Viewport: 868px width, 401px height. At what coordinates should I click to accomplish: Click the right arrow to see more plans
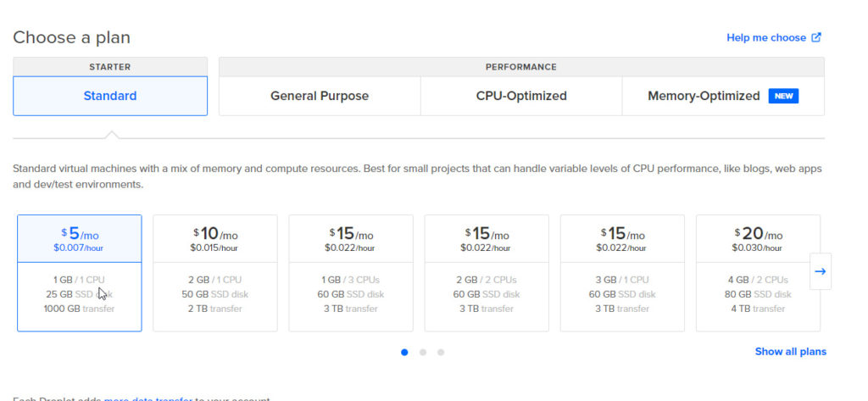click(x=821, y=271)
